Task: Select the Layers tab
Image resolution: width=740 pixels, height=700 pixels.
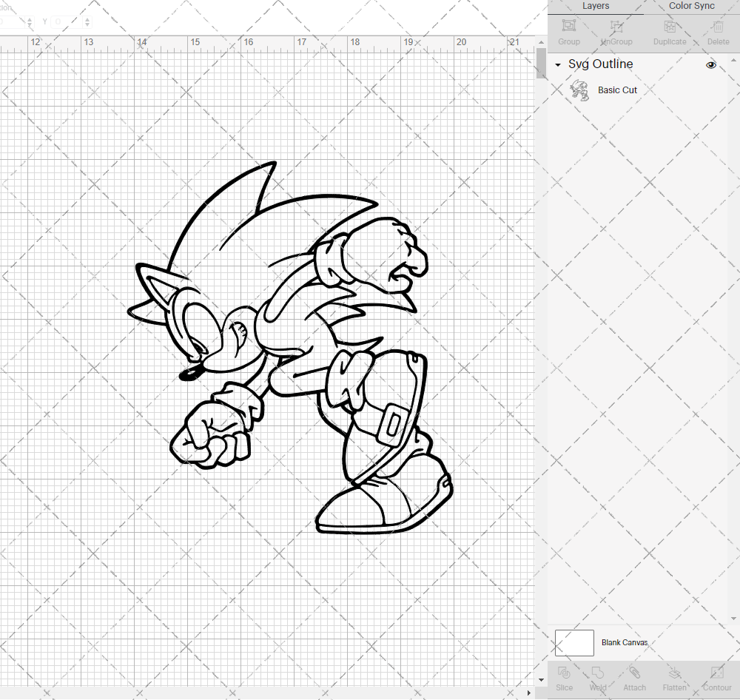Action: 596,6
